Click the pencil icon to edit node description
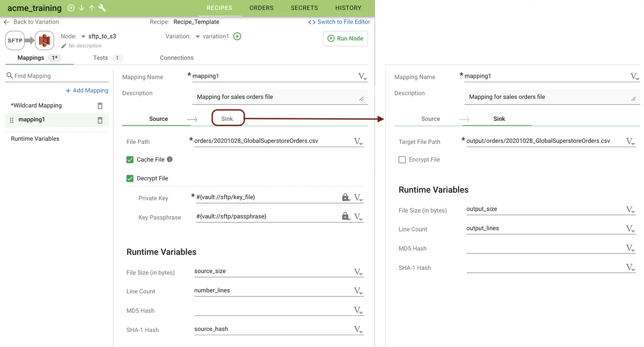Screen dimensions: 644x347 tap(64, 46)
